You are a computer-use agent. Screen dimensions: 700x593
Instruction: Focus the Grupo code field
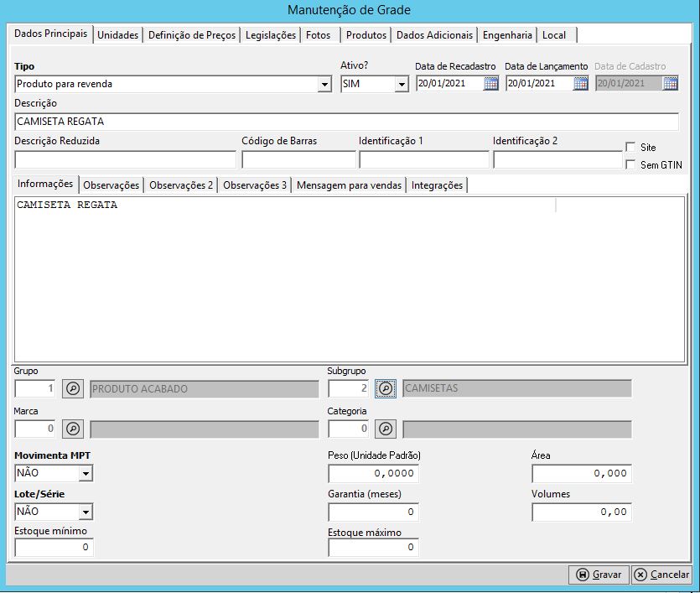tap(35, 388)
